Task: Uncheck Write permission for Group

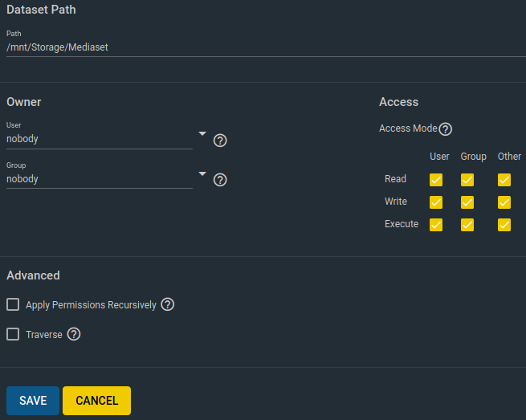Action: (467, 202)
